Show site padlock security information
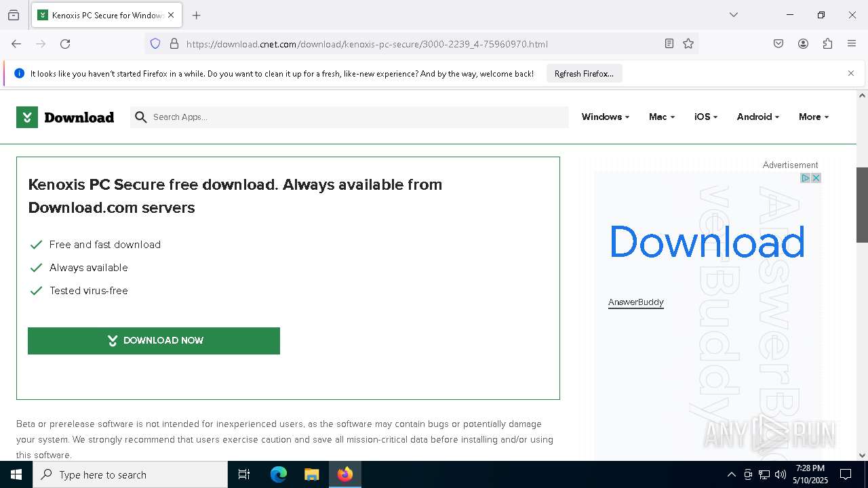 (174, 44)
